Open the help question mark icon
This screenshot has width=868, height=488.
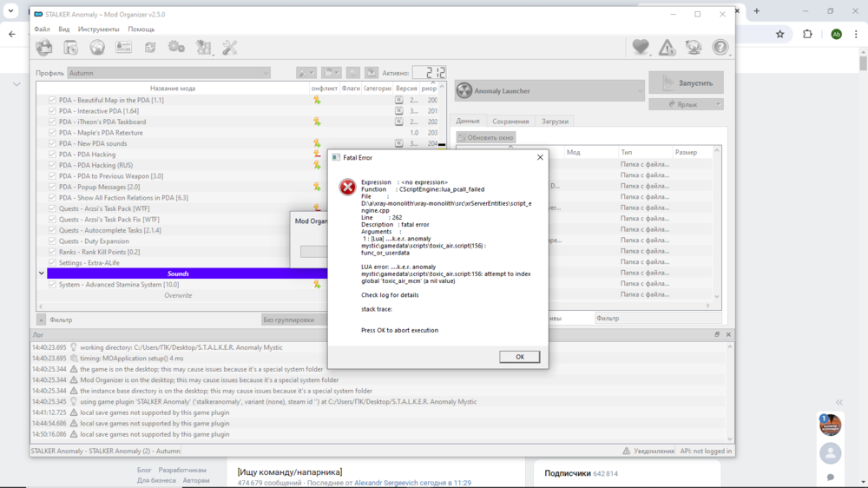click(x=720, y=47)
